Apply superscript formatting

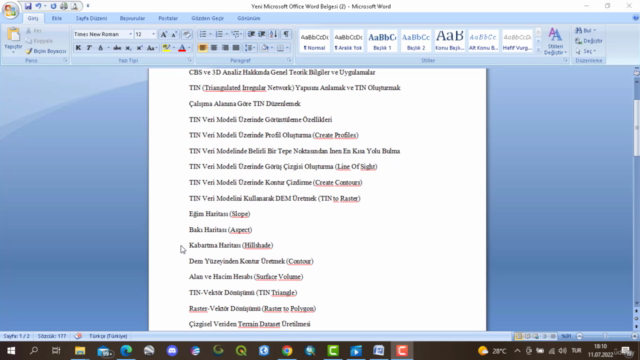[x=139, y=48]
